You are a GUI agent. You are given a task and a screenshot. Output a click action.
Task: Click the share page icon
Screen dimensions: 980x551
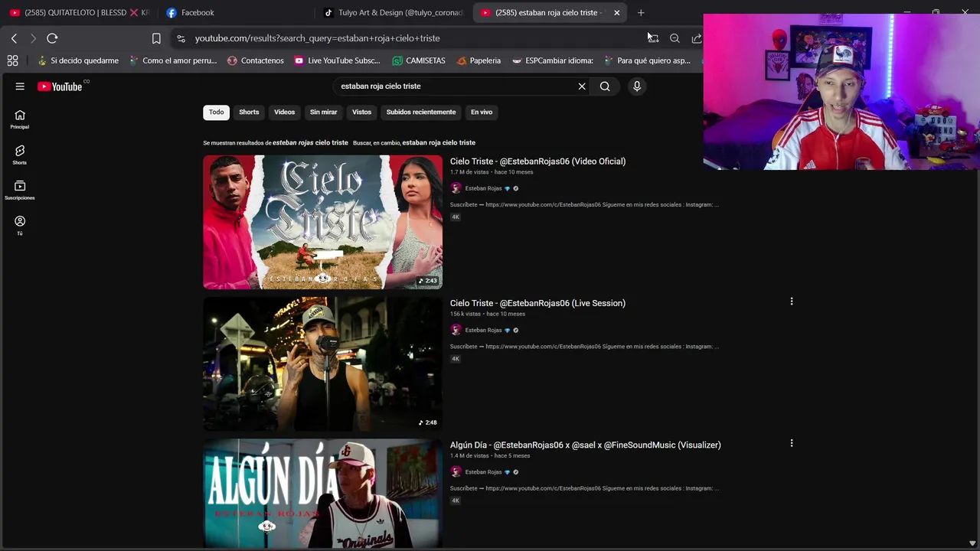tap(696, 38)
